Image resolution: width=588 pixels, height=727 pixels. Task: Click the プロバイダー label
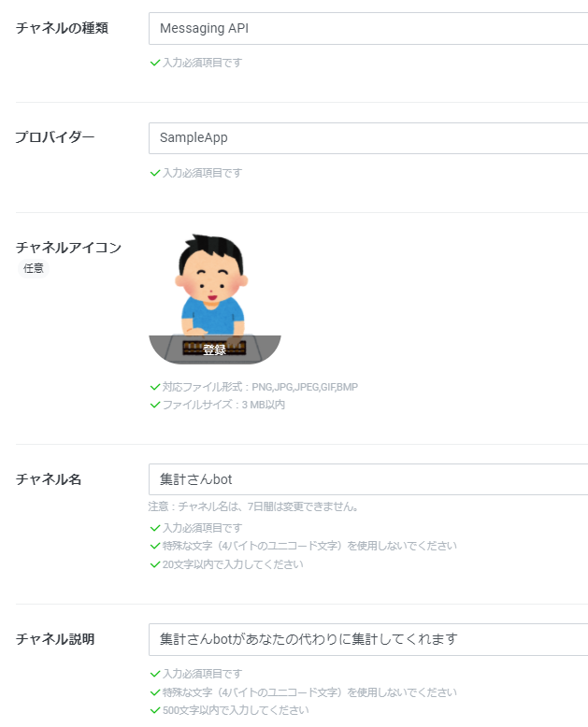(x=55, y=137)
